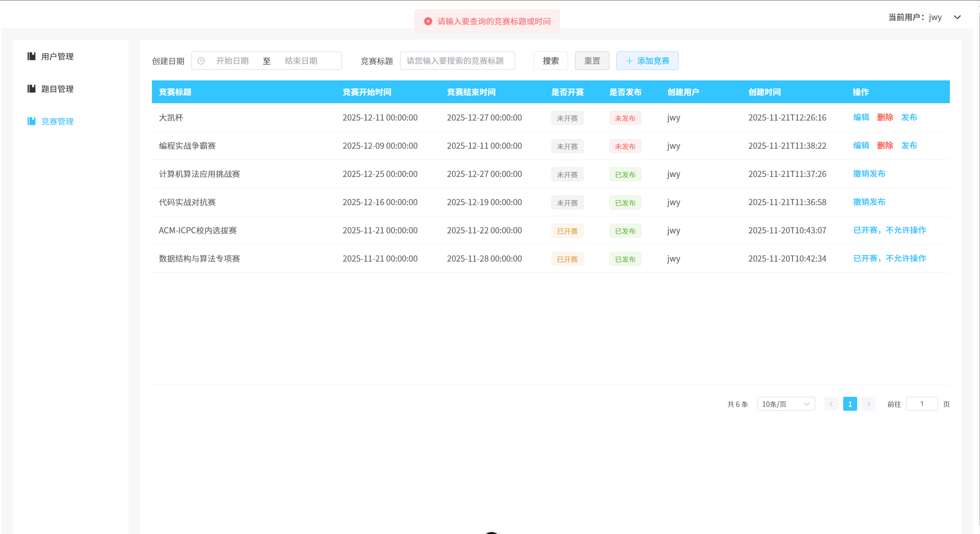Open the 10条/页 page size dropdown
This screenshot has width=980, height=534.
point(786,404)
